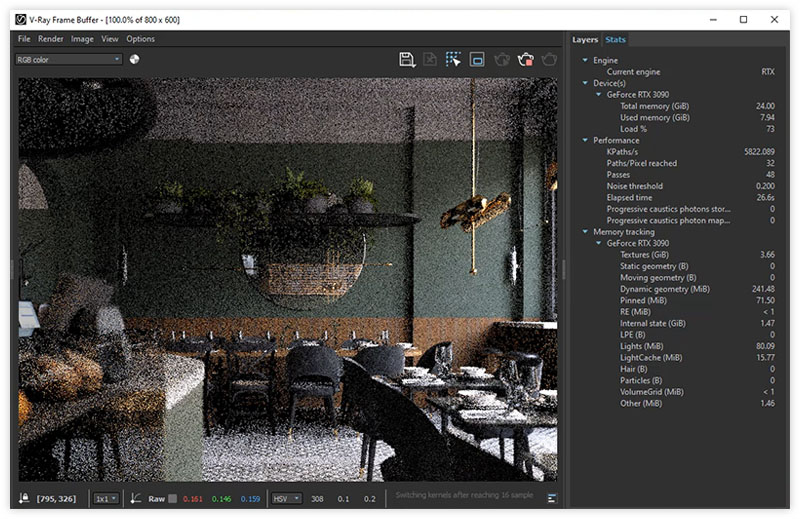Open the Options menu
The image size is (800, 519).
pyautogui.click(x=140, y=39)
